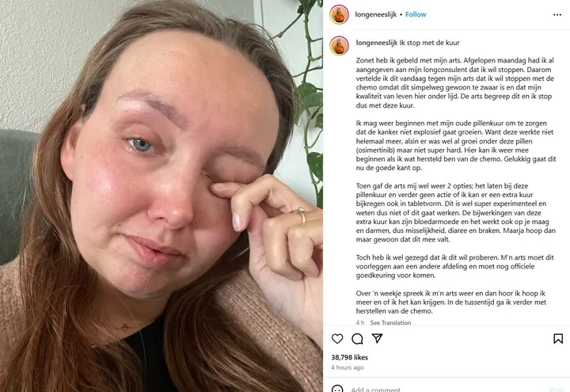570x392 pixels.
Task: Follow the longeneeslijk account
Action: pyautogui.click(x=416, y=14)
